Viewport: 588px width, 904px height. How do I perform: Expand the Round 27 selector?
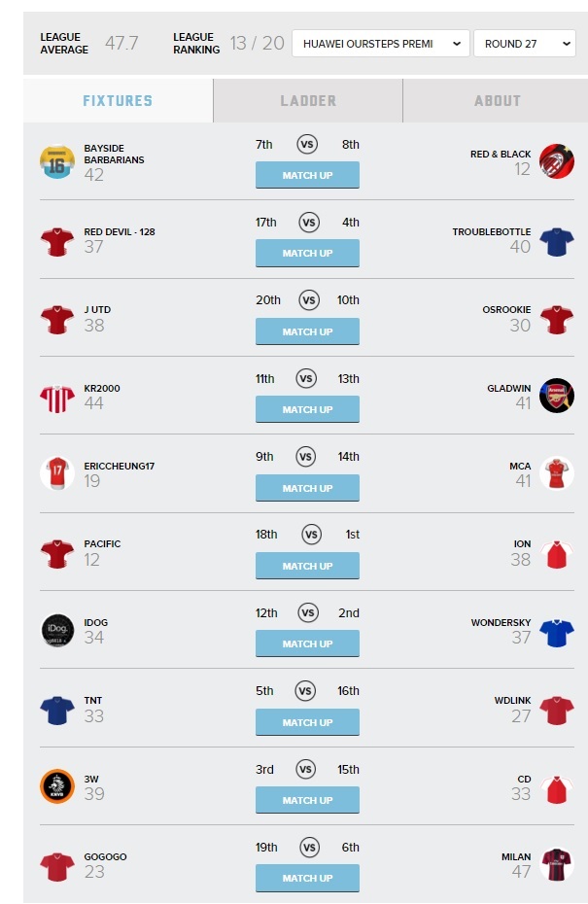click(x=525, y=43)
